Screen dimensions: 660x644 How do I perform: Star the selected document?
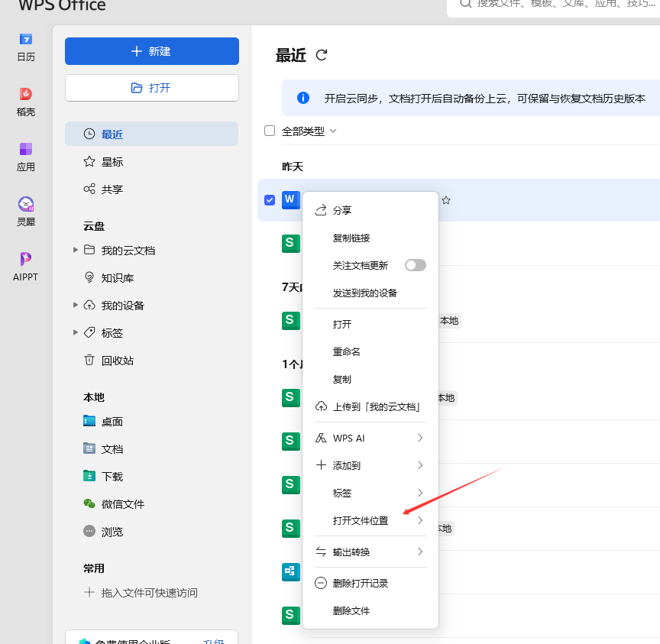click(445, 200)
